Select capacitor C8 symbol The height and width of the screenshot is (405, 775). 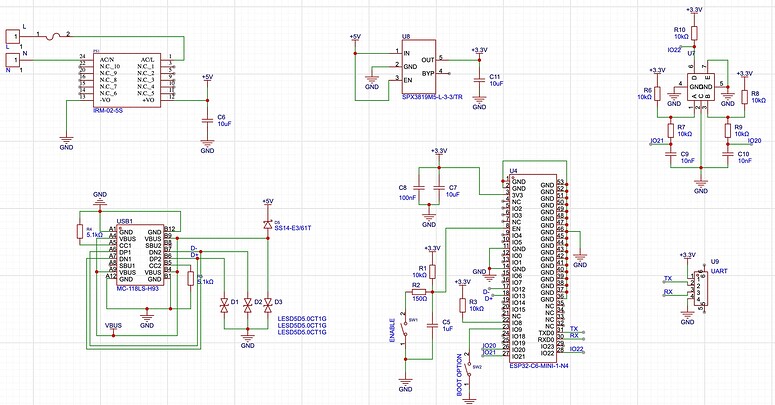(419, 188)
